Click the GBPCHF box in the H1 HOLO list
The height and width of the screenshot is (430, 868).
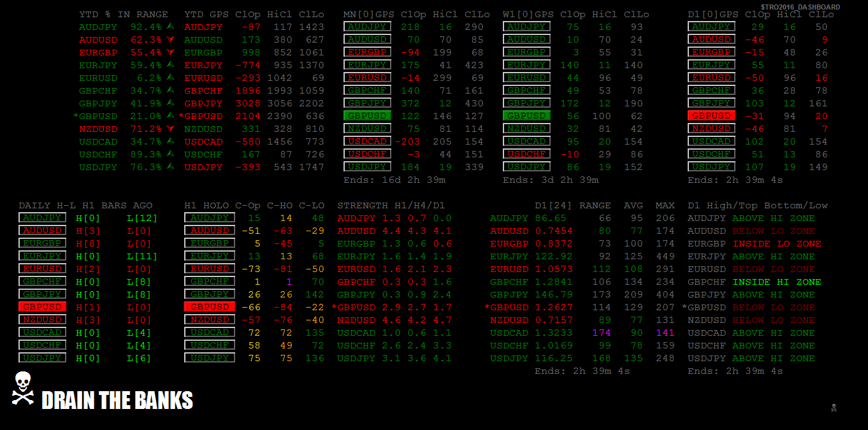click(x=208, y=282)
